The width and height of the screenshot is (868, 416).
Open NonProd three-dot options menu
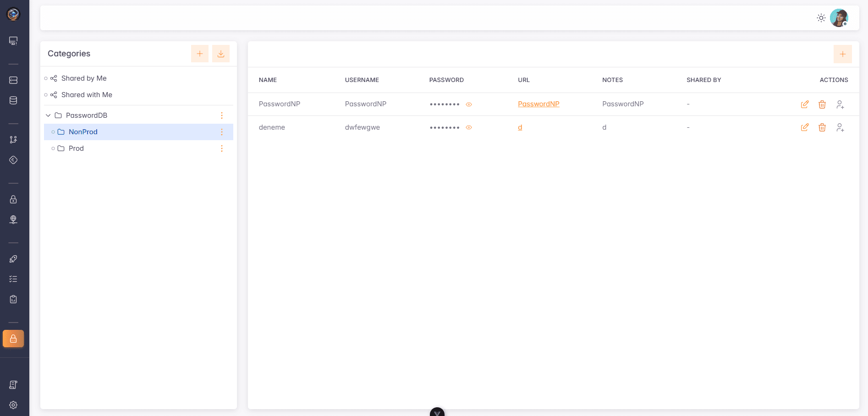[222, 132]
